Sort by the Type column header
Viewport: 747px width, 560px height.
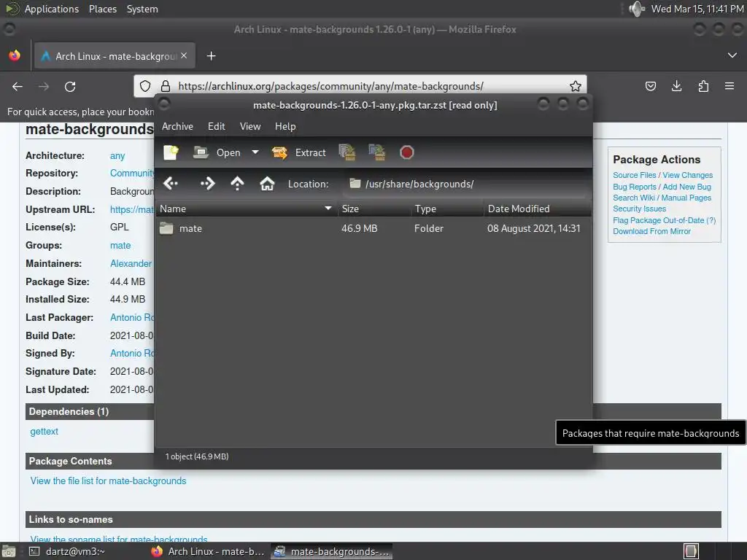(x=447, y=209)
